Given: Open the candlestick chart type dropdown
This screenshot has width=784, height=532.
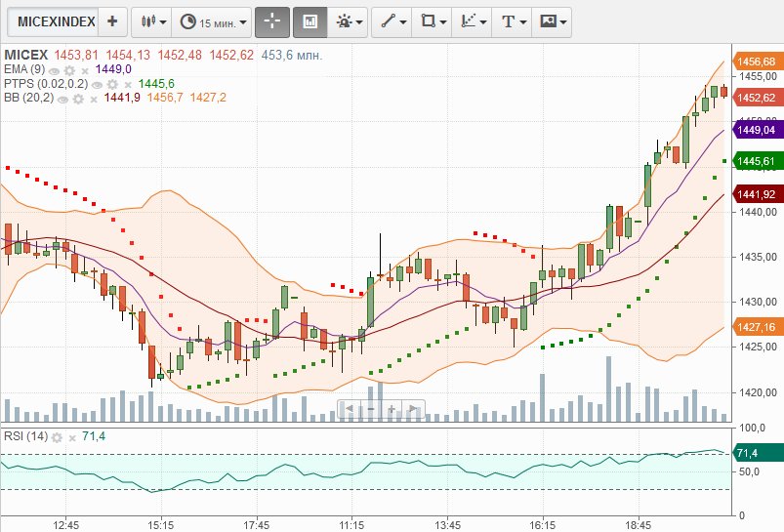Looking at the screenshot, I should pos(151,20).
